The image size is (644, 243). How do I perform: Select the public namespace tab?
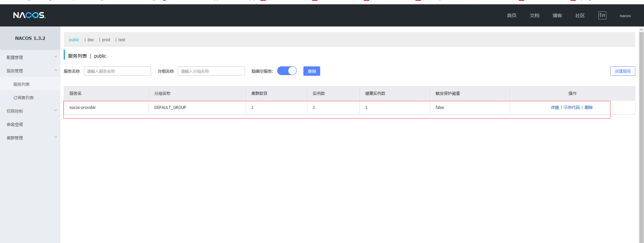click(74, 40)
